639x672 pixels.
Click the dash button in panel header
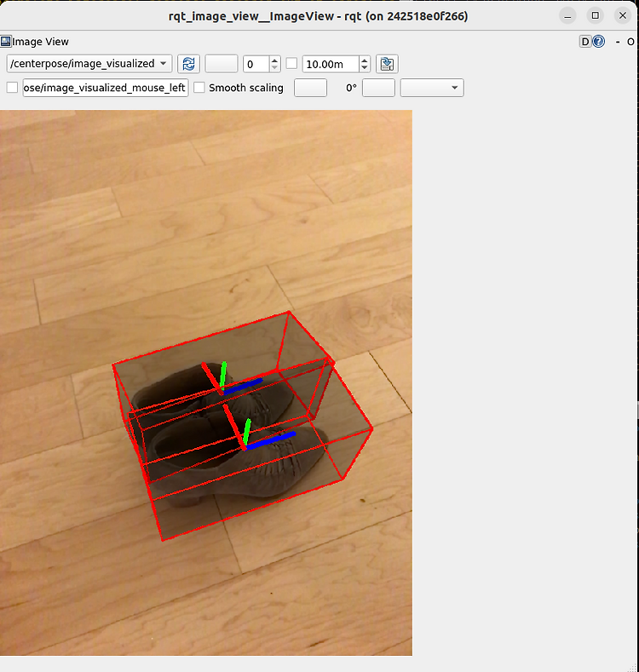tap(618, 42)
